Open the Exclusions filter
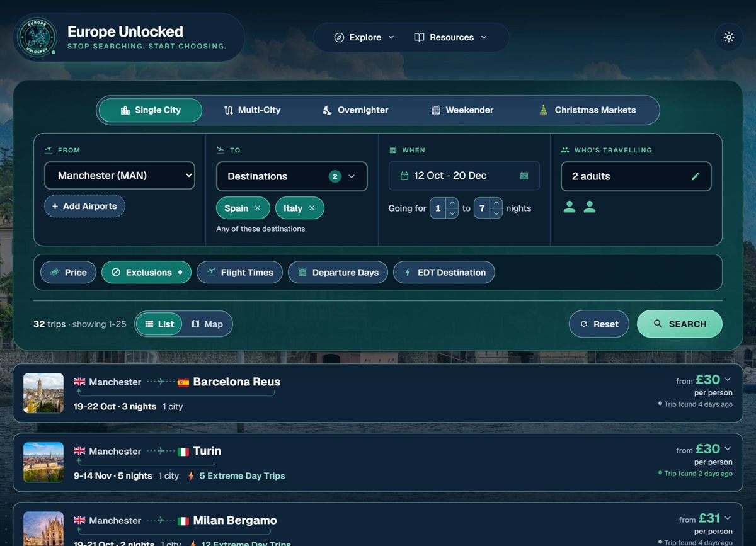Image resolution: width=756 pixels, height=546 pixels. pyautogui.click(x=146, y=273)
